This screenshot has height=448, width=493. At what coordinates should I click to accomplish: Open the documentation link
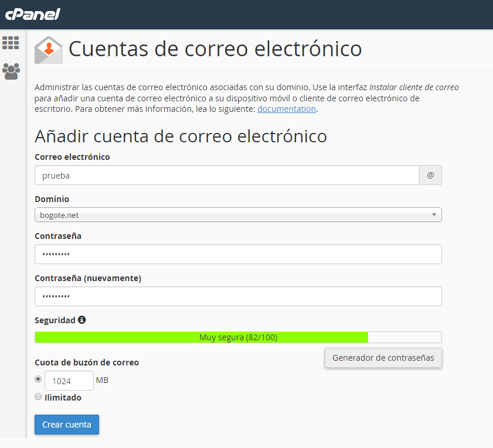(x=287, y=109)
